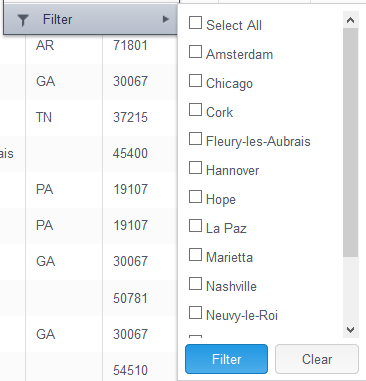The image size is (366, 381).
Task: Toggle the Hannover checkbox
Action: click(195, 168)
